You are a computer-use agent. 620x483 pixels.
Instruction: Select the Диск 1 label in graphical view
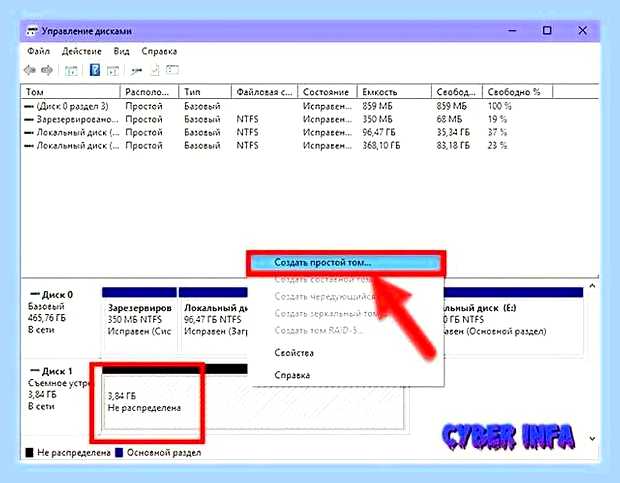(x=57, y=372)
